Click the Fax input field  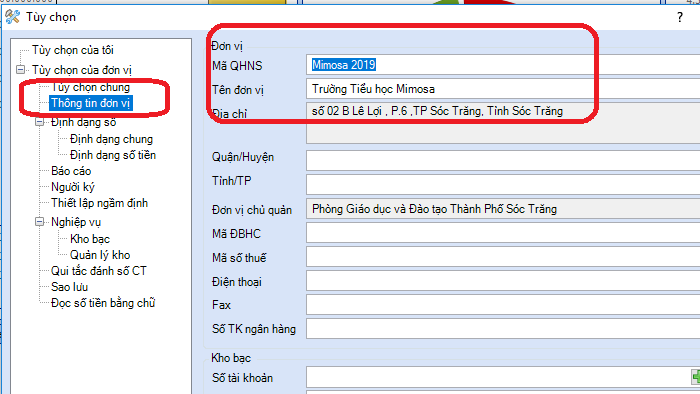(503, 305)
